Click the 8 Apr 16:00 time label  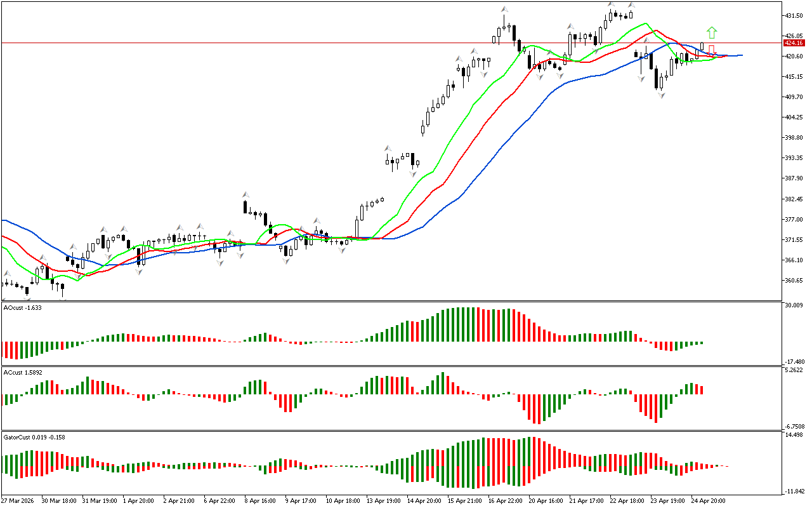[261, 500]
